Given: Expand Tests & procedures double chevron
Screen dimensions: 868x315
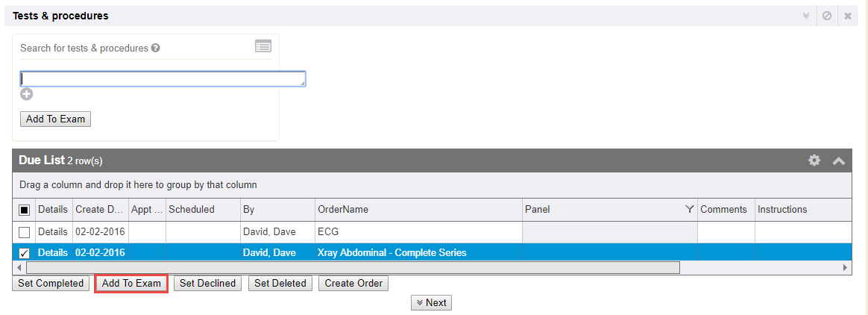Looking at the screenshot, I should coord(806,16).
